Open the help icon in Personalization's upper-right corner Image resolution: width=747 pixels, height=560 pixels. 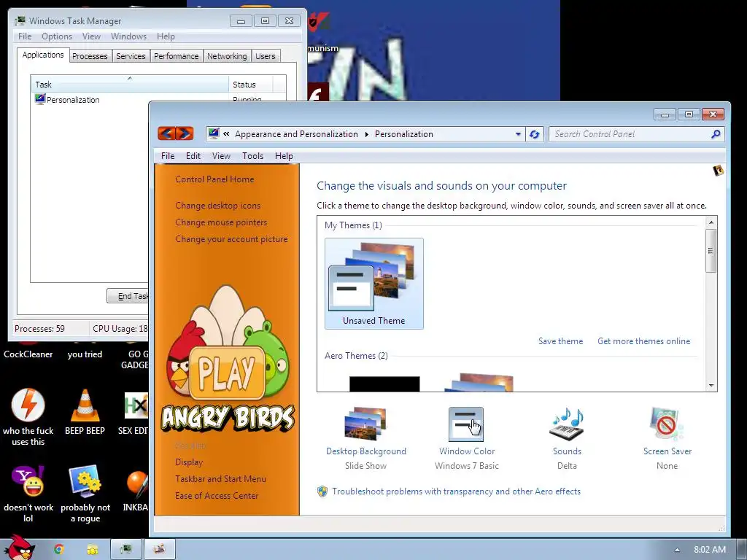[x=719, y=171]
